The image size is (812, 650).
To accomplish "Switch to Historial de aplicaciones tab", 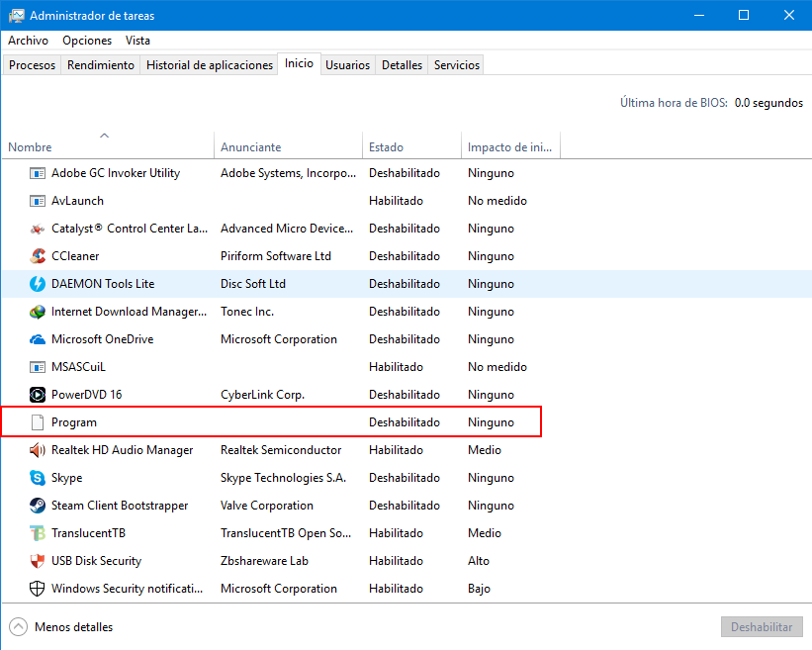I will (210, 64).
